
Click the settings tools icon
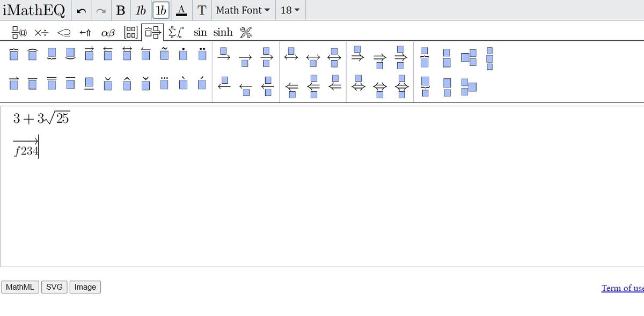[x=246, y=32]
